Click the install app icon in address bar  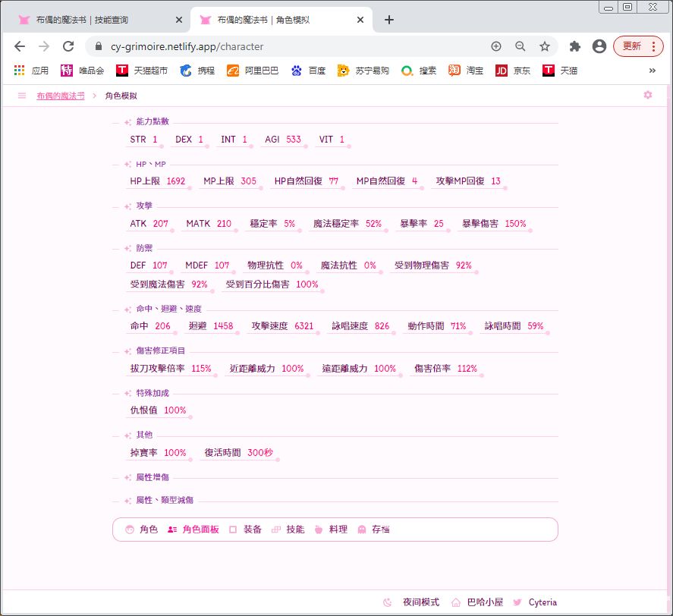point(495,46)
